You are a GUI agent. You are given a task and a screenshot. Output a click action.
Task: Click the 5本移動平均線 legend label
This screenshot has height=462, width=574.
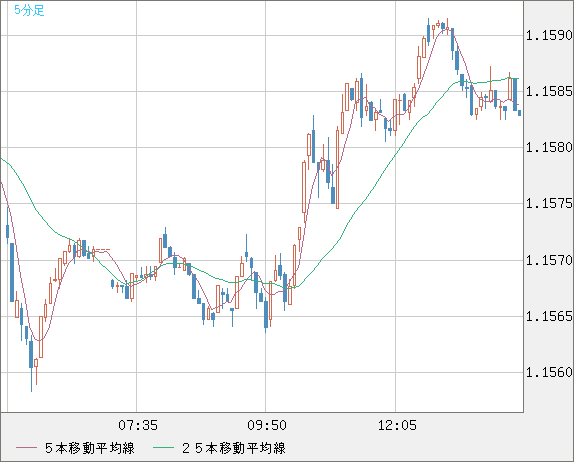click(x=90, y=448)
